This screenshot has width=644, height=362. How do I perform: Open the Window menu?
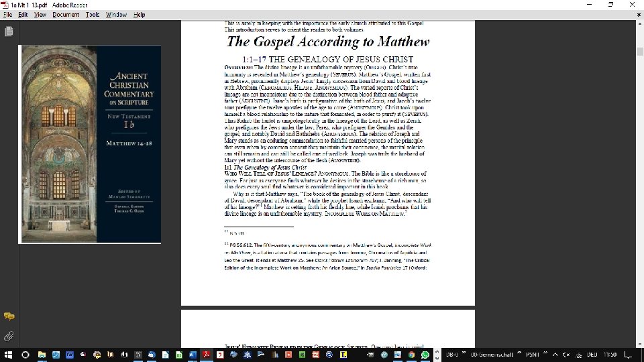pyautogui.click(x=116, y=14)
